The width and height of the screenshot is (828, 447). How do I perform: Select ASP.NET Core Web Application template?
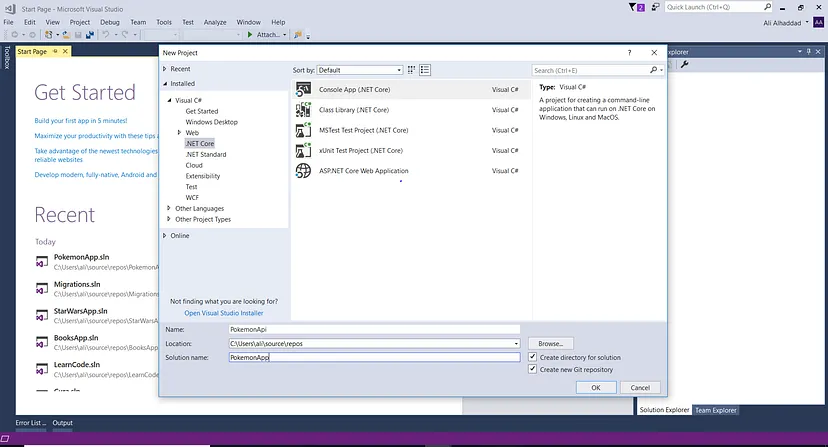coord(411,171)
